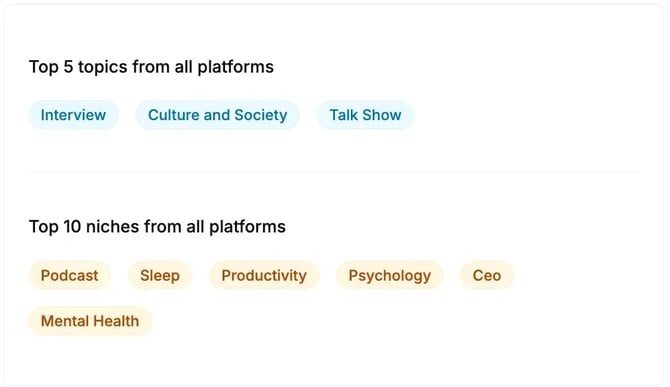Image resolution: width=670 pixels, height=387 pixels.
Task: Select the Culture and Society topic
Action: pos(217,115)
